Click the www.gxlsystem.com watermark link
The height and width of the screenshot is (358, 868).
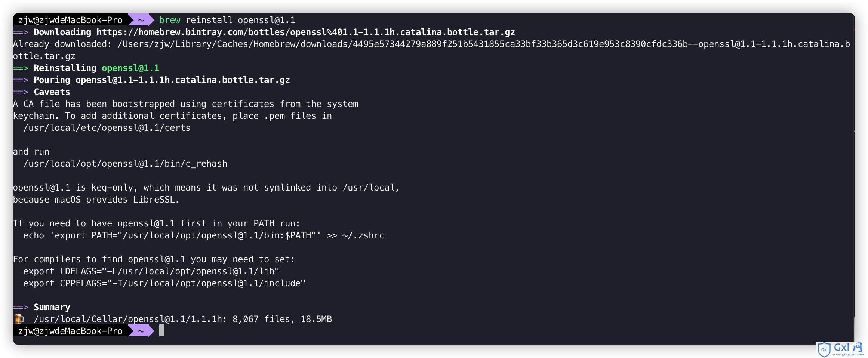click(x=848, y=354)
